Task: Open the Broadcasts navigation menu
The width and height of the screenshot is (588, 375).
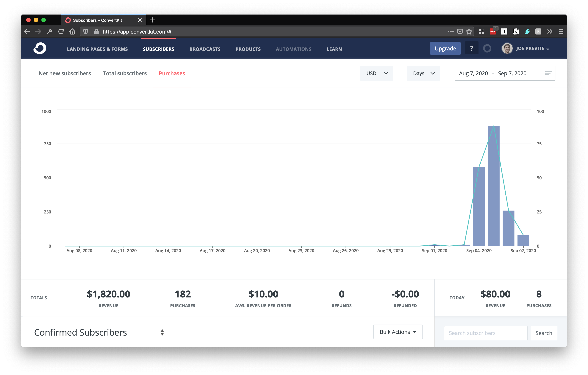Action: click(205, 49)
